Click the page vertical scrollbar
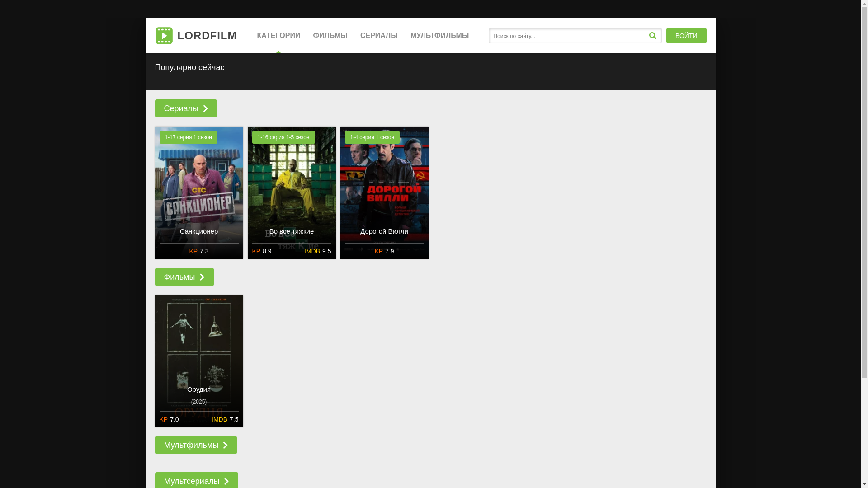 coord(864,244)
